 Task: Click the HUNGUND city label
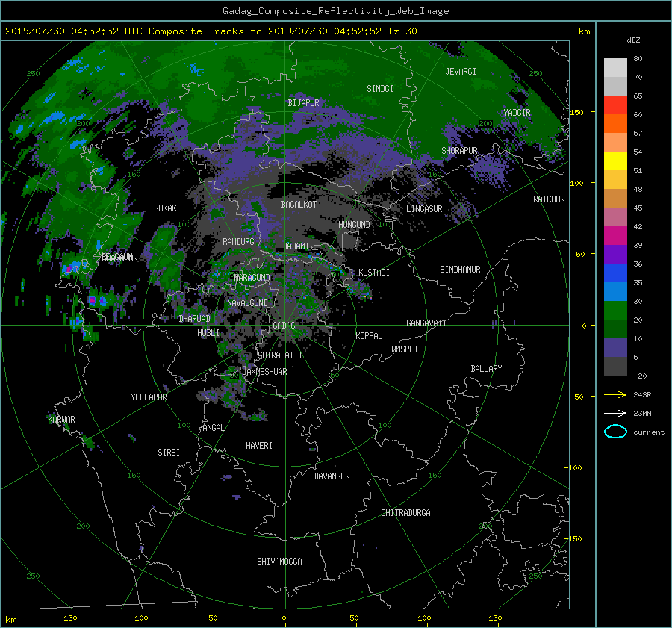[x=354, y=225]
